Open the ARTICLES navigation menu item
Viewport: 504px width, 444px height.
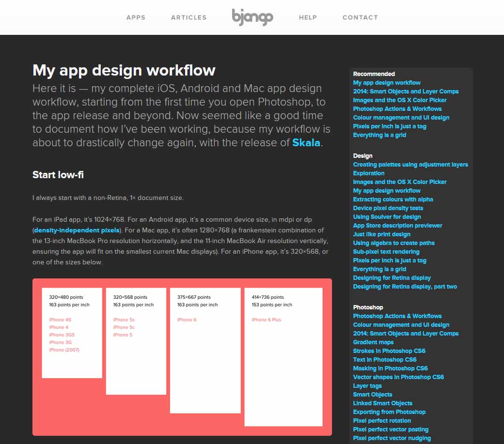189,17
